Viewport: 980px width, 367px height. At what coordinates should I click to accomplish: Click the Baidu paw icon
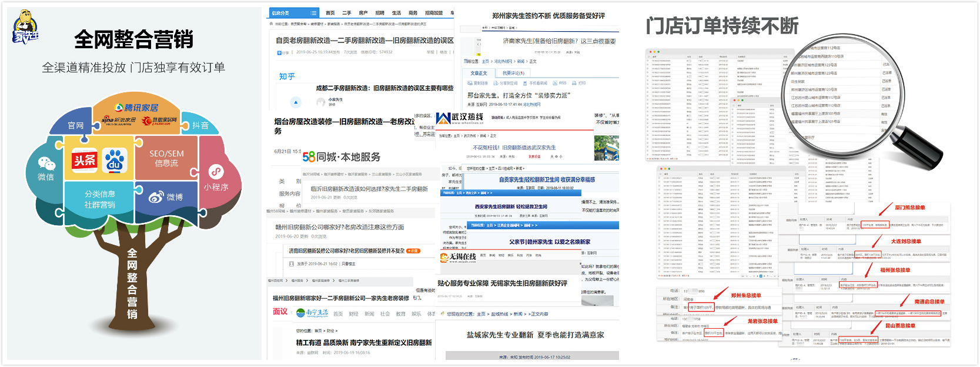(115, 160)
